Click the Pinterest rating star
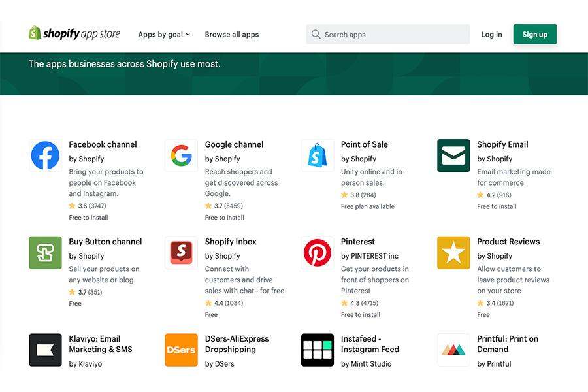Image resolution: width=588 pixels, height=392 pixels. click(344, 302)
